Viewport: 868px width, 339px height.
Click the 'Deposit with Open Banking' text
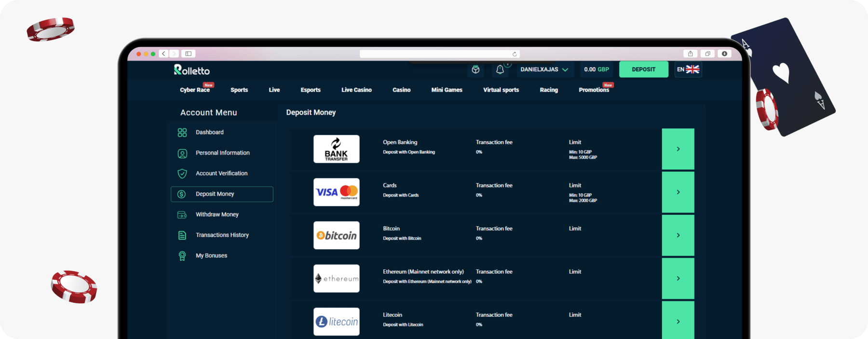click(x=409, y=152)
